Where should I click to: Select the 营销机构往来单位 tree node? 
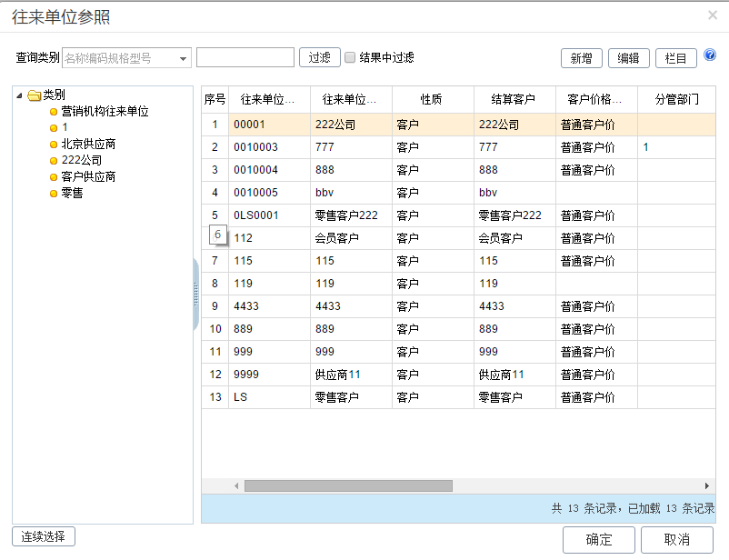click(105, 111)
